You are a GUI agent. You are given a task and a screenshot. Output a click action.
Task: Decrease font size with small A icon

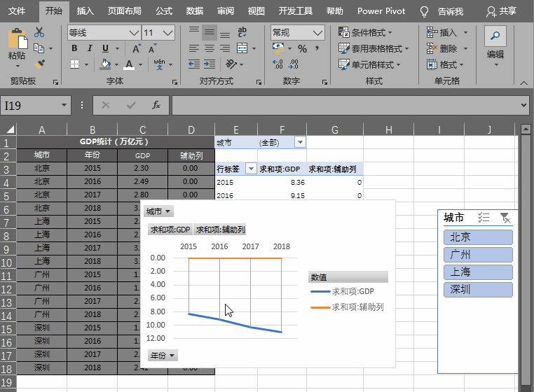(x=152, y=49)
